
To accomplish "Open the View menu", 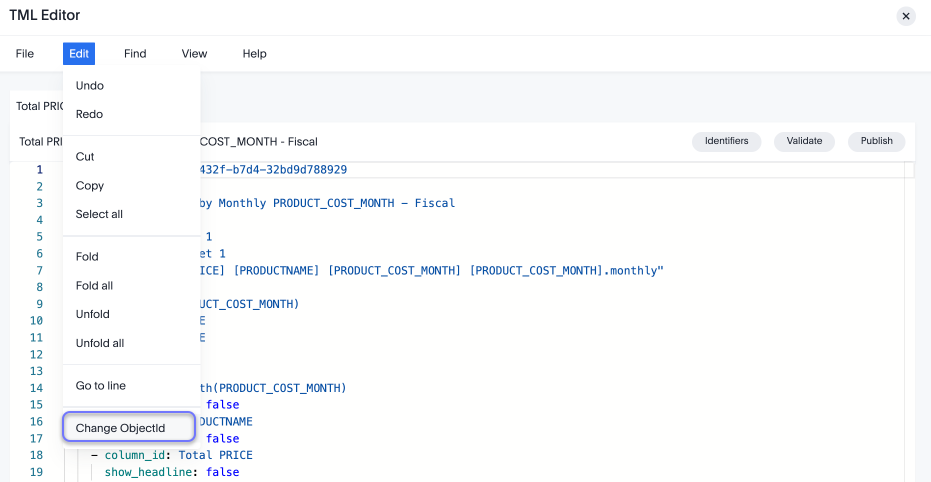I will coord(194,54).
